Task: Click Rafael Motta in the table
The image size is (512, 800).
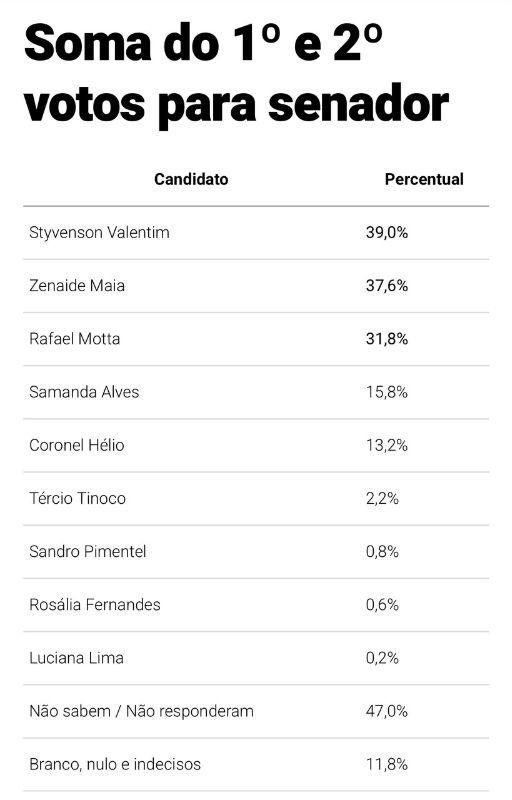Action: click(x=74, y=339)
